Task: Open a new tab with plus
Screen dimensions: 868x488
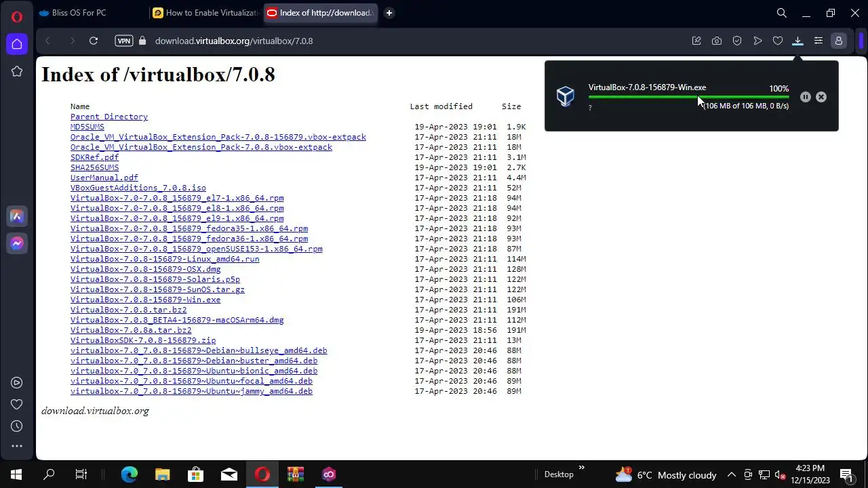Action: pos(389,13)
